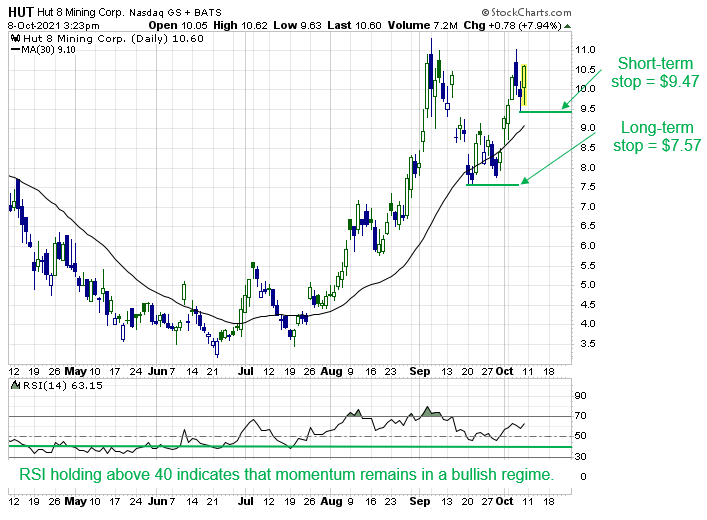Click the Hut 8 Mining Corp. title

tap(80, 12)
